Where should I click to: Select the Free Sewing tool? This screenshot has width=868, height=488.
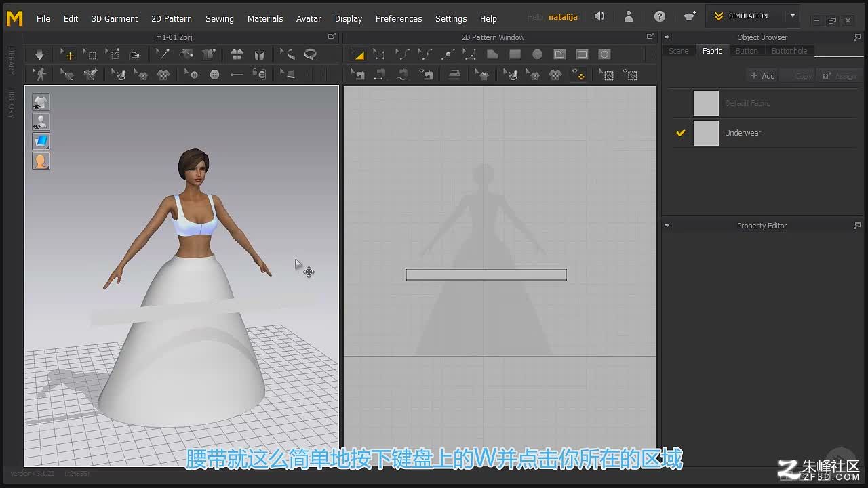tap(402, 75)
